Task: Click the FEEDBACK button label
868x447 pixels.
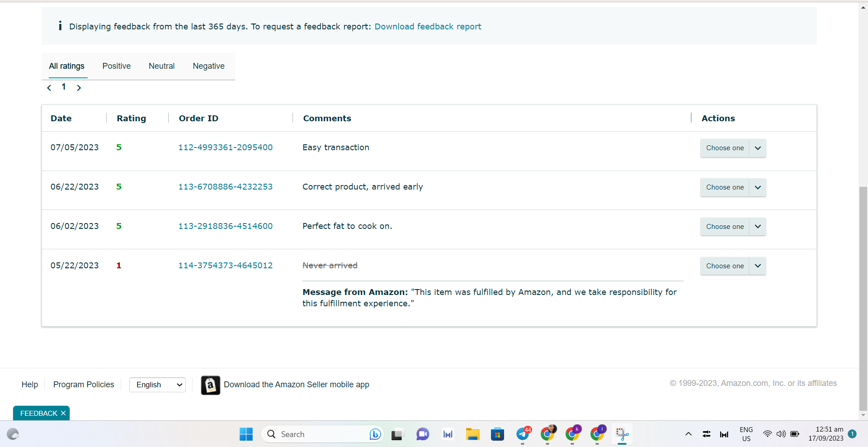Action: 38,413
